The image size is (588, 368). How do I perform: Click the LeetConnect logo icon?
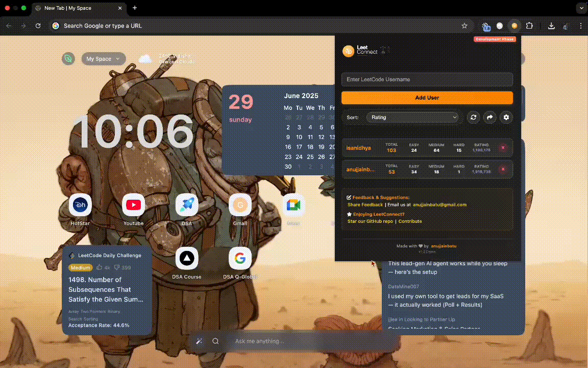(349, 51)
